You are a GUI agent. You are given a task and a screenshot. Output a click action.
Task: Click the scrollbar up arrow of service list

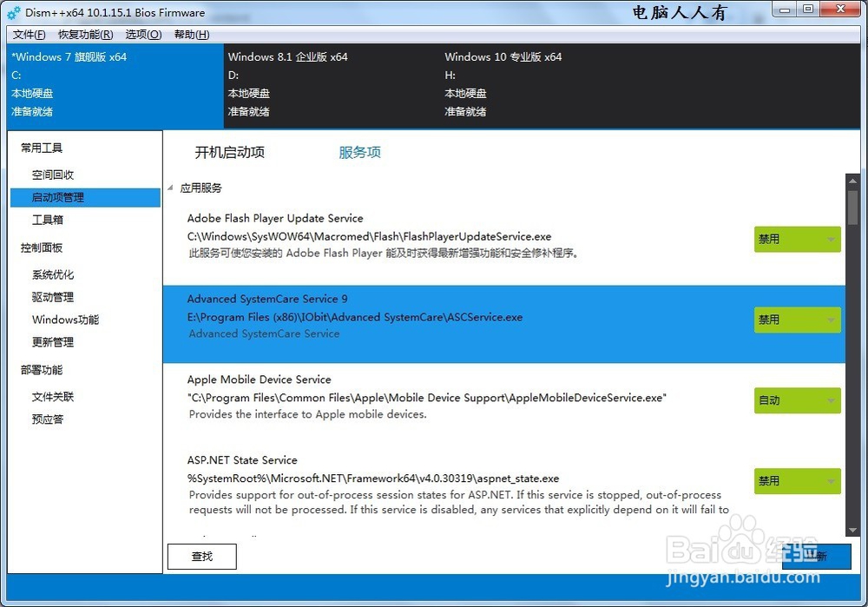(x=852, y=181)
